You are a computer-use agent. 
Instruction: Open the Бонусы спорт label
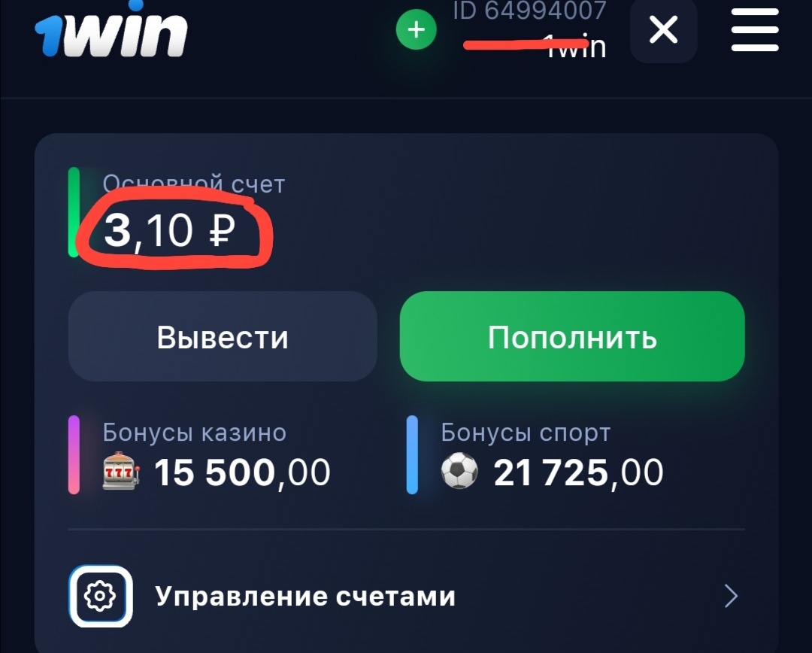[526, 433]
